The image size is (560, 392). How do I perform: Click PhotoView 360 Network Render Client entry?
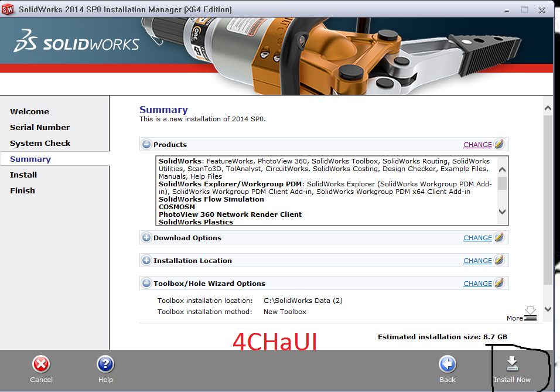pos(230,214)
